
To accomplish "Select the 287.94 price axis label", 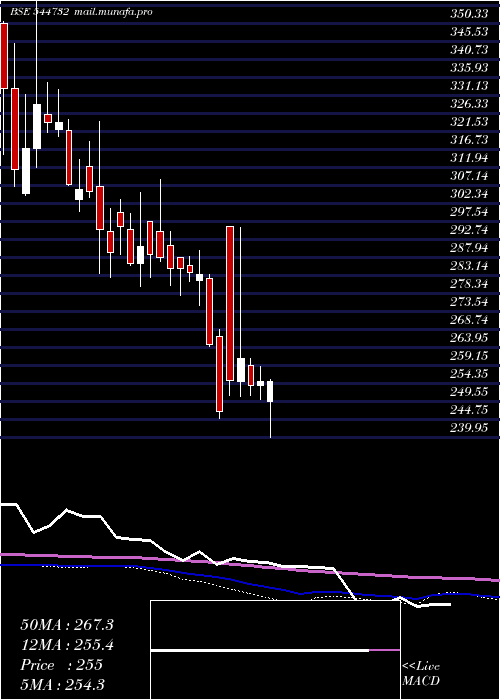I will [x=469, y=248].
